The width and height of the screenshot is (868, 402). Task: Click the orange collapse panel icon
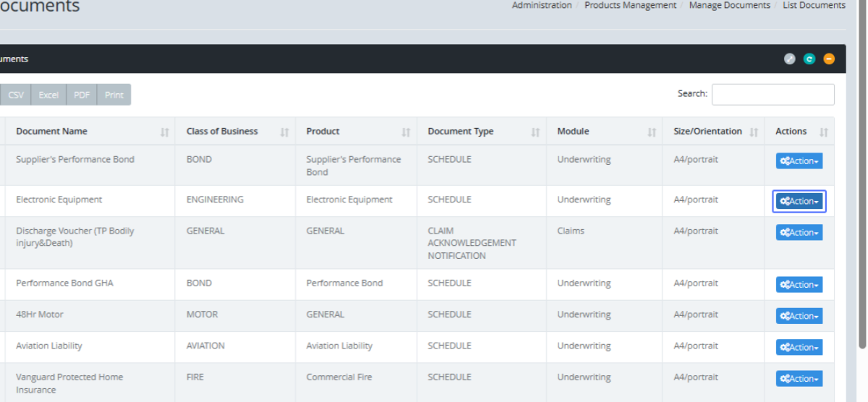point(829,59)
